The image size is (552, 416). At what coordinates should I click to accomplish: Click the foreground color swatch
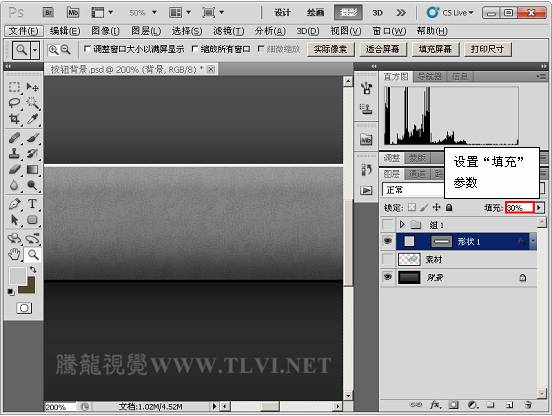(x=17, y=275)
